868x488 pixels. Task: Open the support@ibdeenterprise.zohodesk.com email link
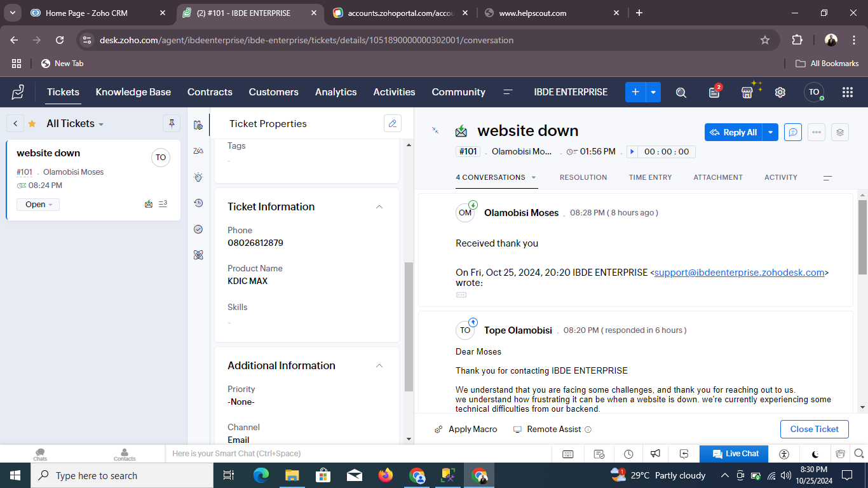[740, 273]
